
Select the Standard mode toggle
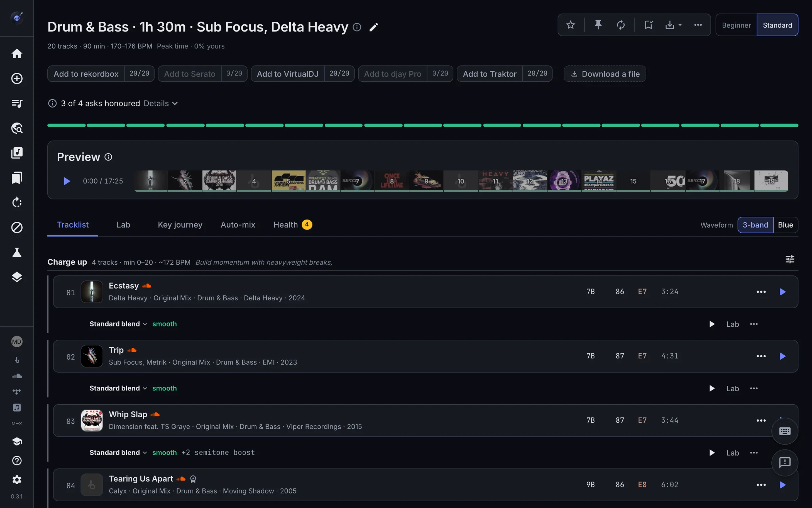[777, 25]
